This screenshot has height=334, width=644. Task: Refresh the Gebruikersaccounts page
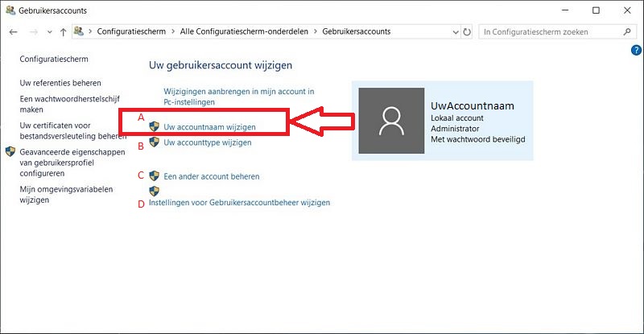(x=467, y=31)
